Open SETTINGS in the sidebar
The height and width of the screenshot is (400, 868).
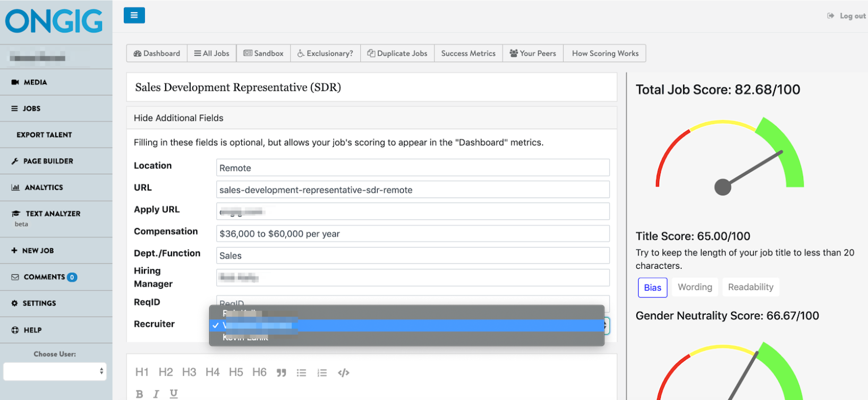coord(56,303)
